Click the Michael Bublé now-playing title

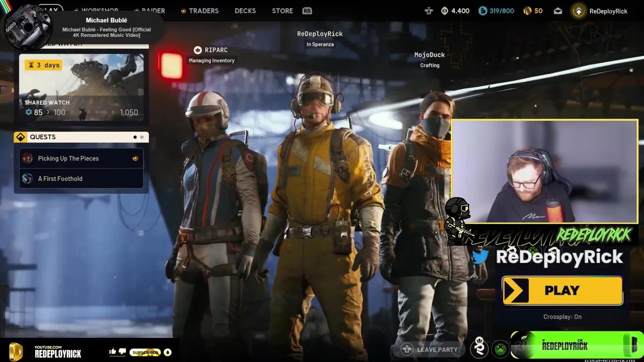coord(107,20)
